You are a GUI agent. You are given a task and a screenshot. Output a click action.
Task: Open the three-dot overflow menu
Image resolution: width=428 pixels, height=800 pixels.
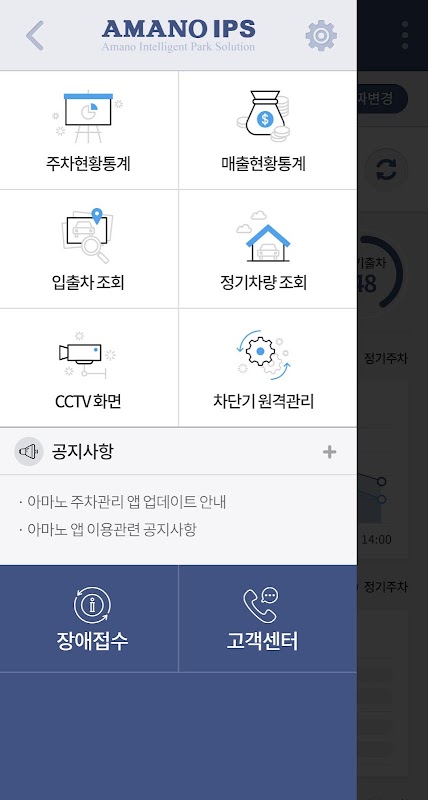(x=405, y=35)
